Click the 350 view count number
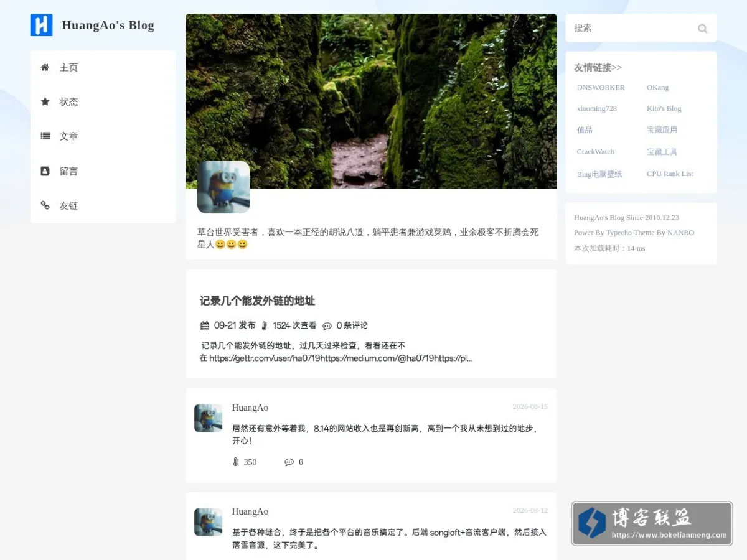This screenshot has height=560, width=747. coord(250,462)
